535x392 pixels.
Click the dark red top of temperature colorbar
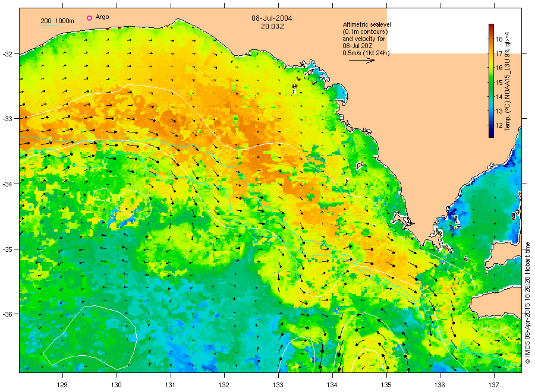[x=491, y=27]
